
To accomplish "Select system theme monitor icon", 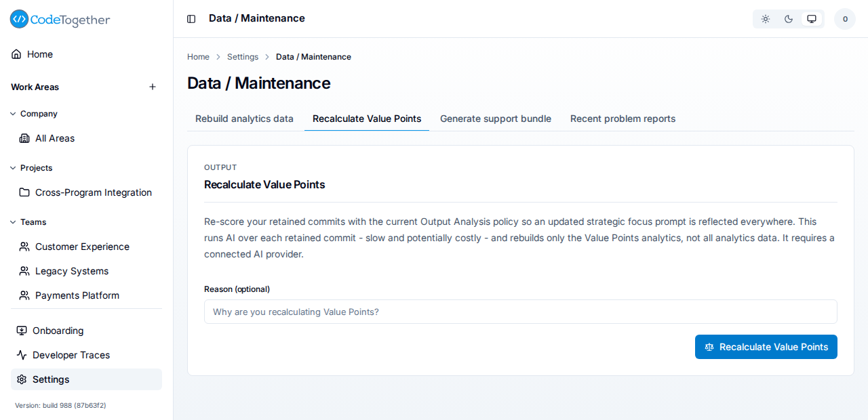I will pyautogui.click(x=812, y=19).
